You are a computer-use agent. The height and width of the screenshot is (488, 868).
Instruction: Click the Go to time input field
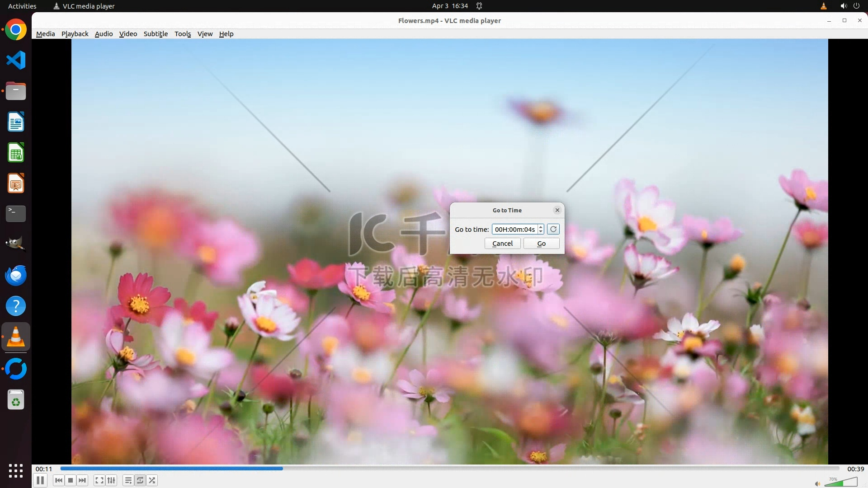coord(514,230)
